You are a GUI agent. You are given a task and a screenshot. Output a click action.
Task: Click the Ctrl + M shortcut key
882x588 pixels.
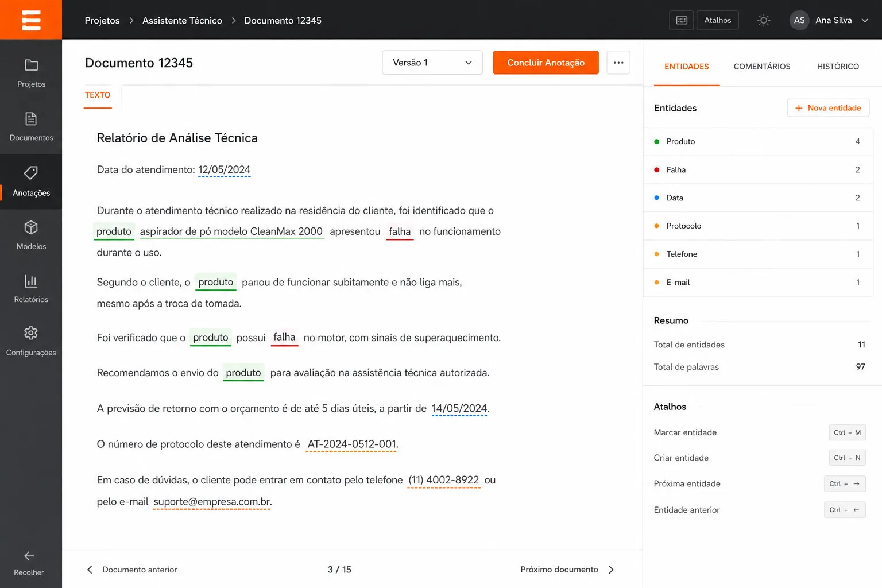pyautogui.click(x=847, y=432)
